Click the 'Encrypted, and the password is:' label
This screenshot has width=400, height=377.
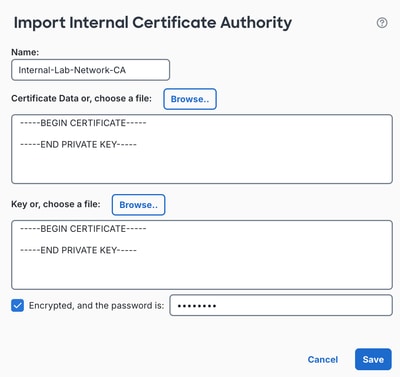pyautogui.click(x=96, y=306)
